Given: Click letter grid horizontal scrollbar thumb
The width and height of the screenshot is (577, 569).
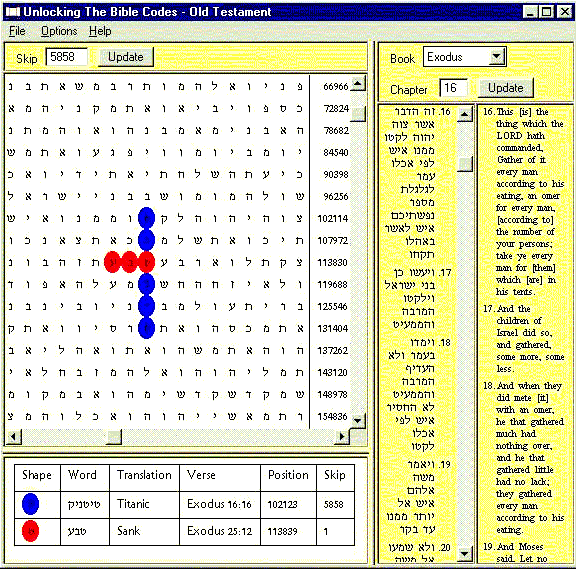Looking at the screenshot, I should (x=114, y=437).
